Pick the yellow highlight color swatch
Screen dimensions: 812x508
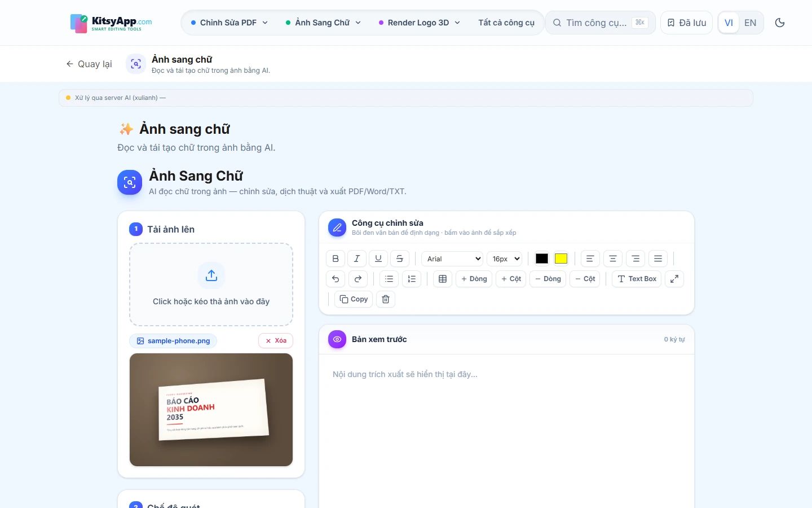pos(561,259)
